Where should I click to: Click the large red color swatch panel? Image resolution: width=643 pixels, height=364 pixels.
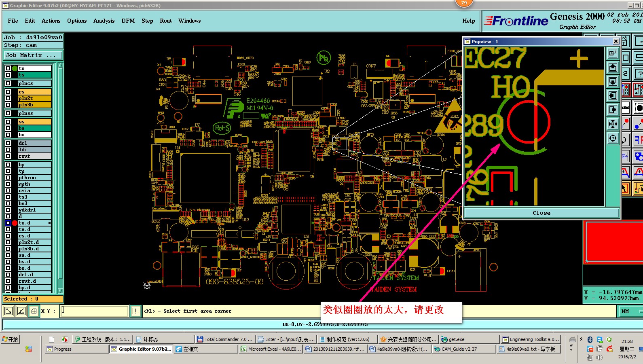point(614,241)
